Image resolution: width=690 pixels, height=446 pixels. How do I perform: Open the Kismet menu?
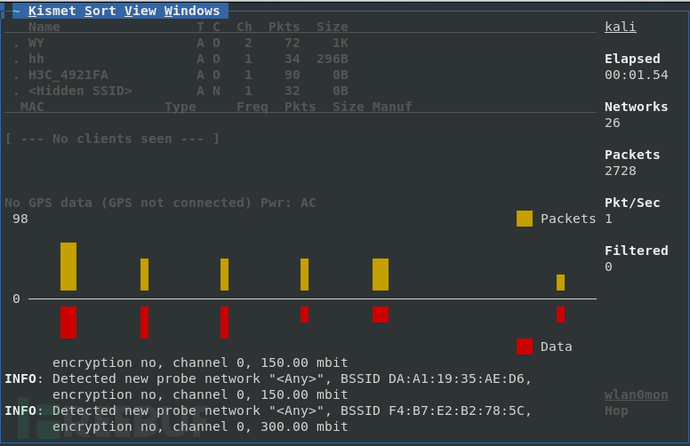click(x=52, y=11)
